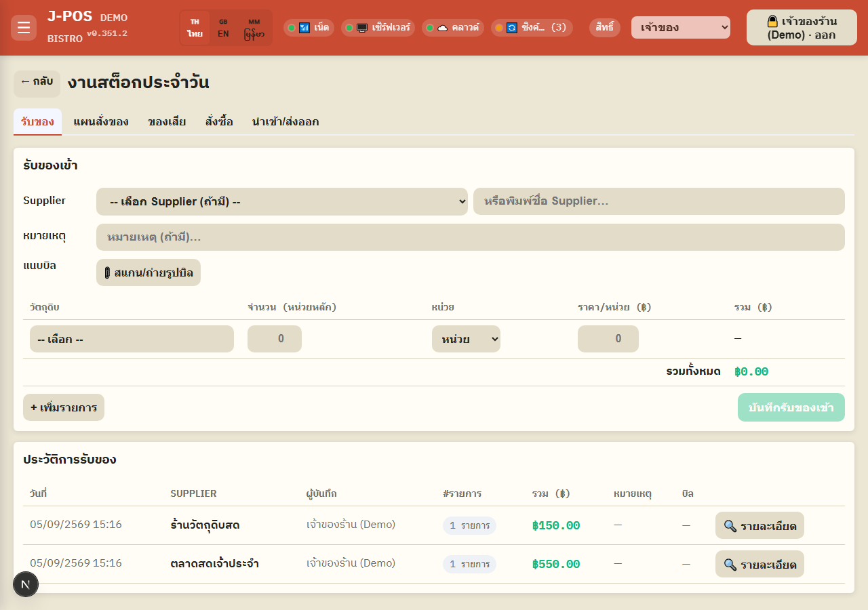Open the หน่วย unit dropdown
The image size is (868, 610).
click(x=466, y=339)
